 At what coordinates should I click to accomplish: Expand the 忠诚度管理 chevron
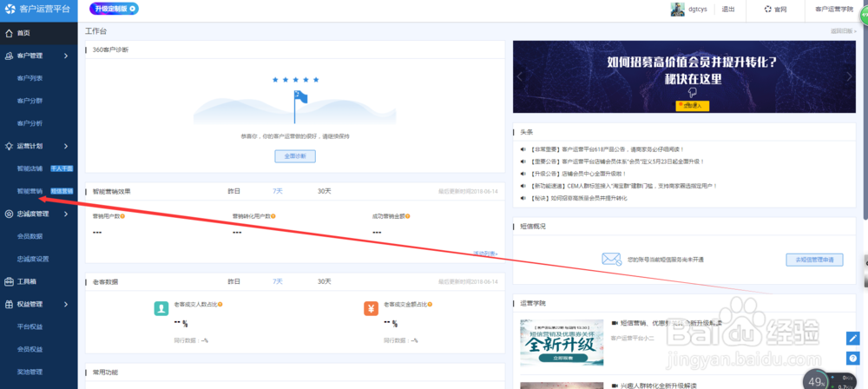(66, 214)
